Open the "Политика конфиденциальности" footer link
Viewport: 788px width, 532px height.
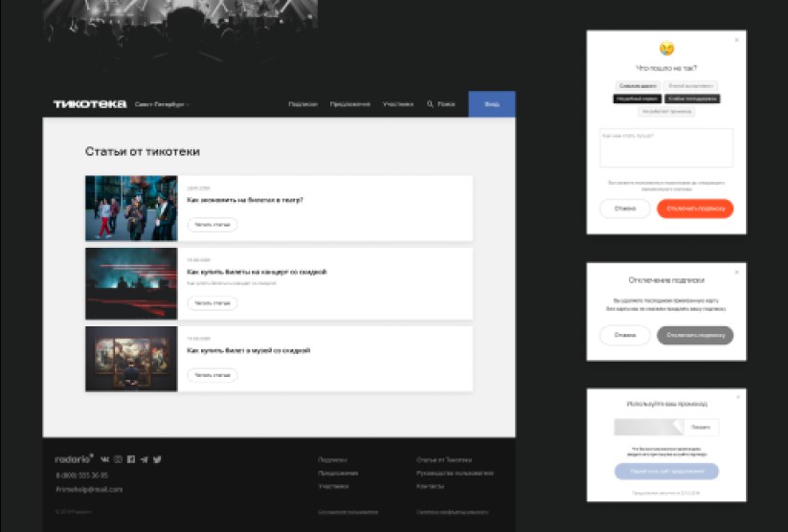(452, 512)
